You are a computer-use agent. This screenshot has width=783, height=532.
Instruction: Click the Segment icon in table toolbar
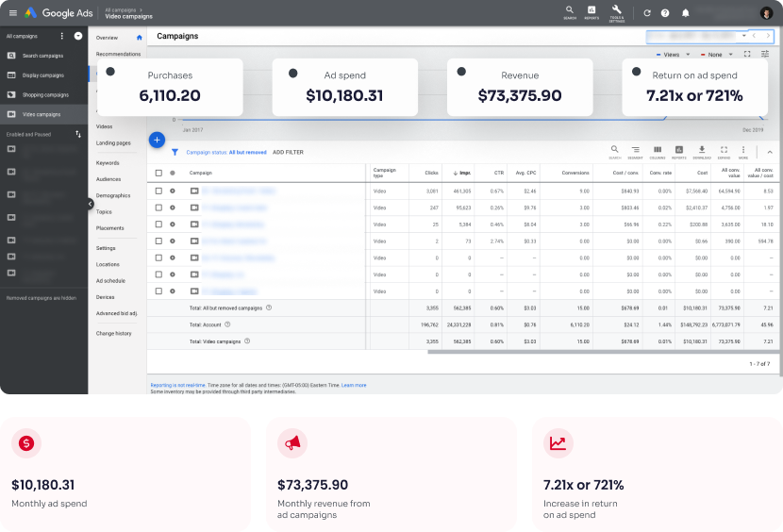coord(635,151)
